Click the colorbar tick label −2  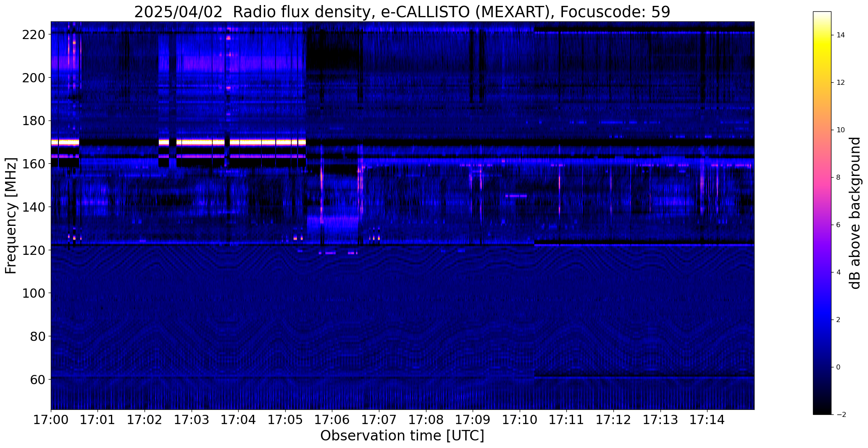tap(841, 415)
